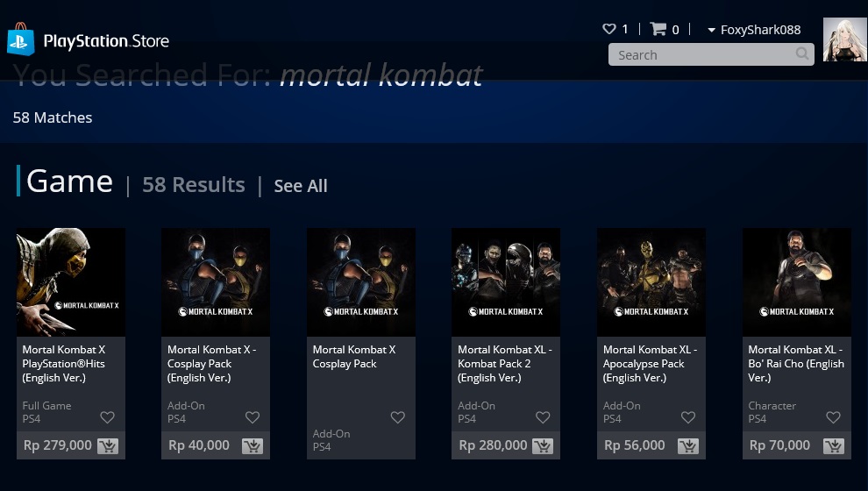
Task: Add Mortal Kombat X PlayStation Hits to cart
Action: 108,446
